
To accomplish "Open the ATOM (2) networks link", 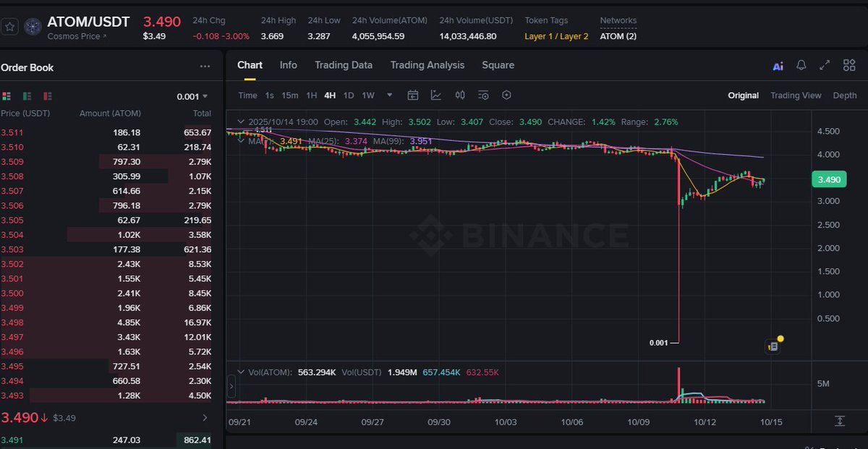I will [x=618, y=36].
